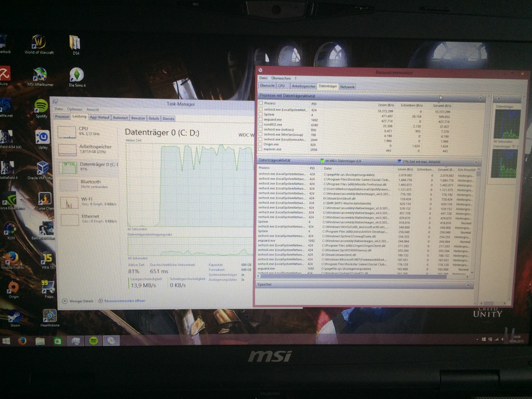Launch the Steam desktop shortcut
This screenshot has width=532, height=399.
click(15, 318)
